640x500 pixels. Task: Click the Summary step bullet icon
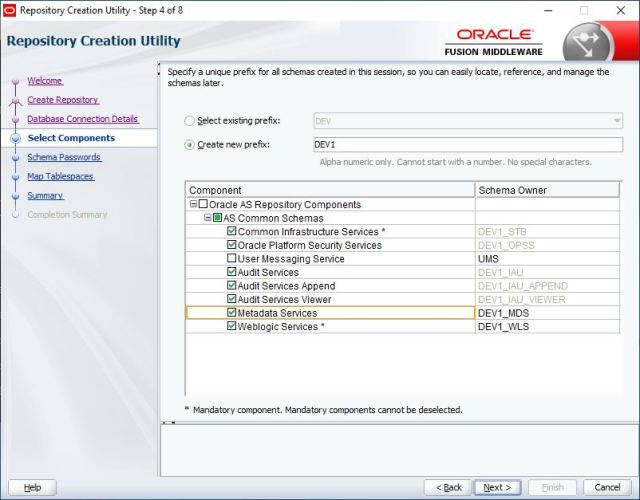[16, 196]
